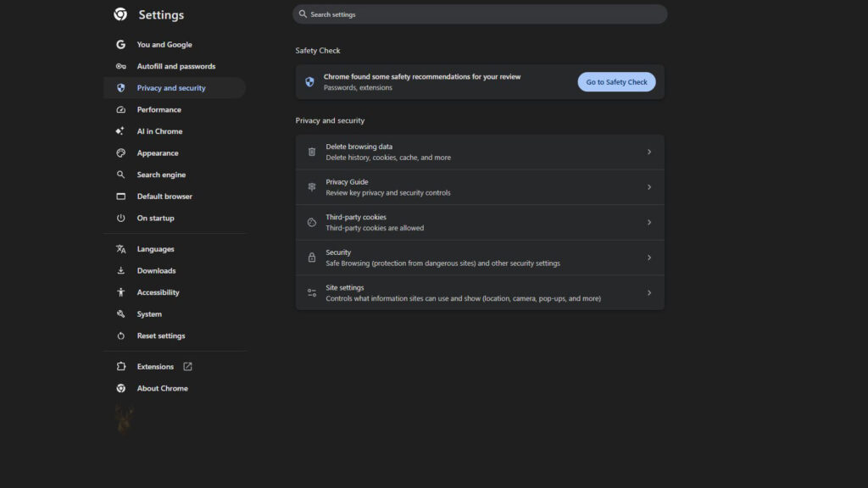The width and height of the screenshot is (868, 488).
Task: Click the sliders icon for Site settings
Action: (x=312, y=292)
